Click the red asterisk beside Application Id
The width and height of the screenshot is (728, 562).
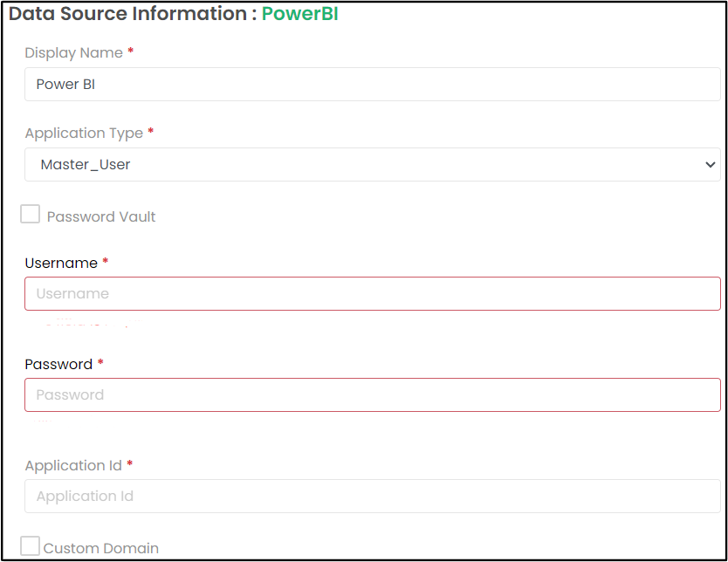[x=130, y=464]
